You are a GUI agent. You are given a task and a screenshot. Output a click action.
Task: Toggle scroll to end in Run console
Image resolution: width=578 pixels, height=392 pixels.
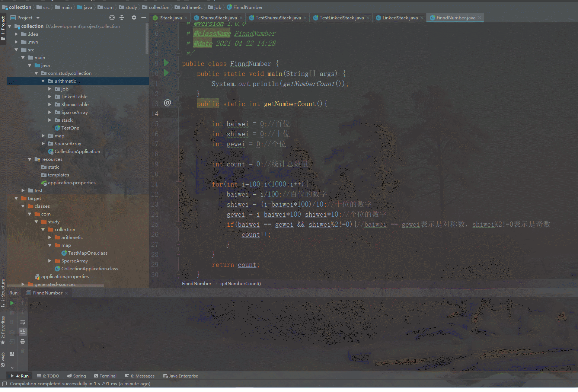(23, 331)
